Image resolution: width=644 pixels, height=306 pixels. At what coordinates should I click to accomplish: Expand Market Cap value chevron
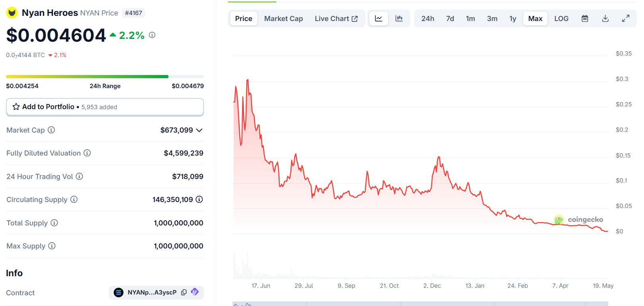click(x=199, y=130)
